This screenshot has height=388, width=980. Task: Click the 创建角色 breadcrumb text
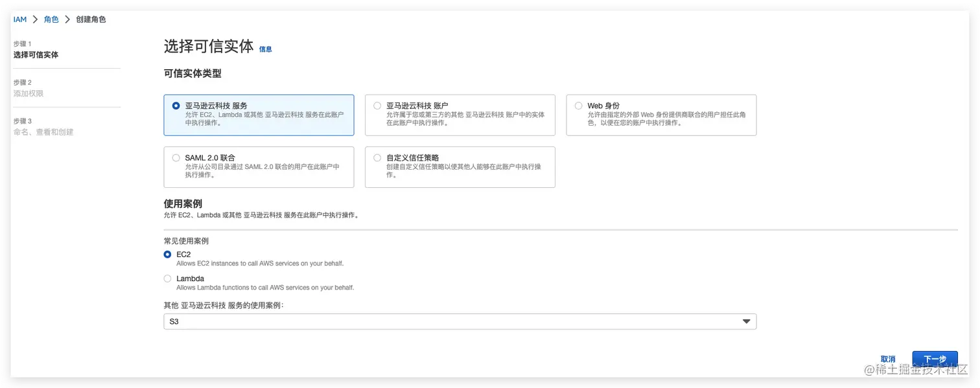91,19
